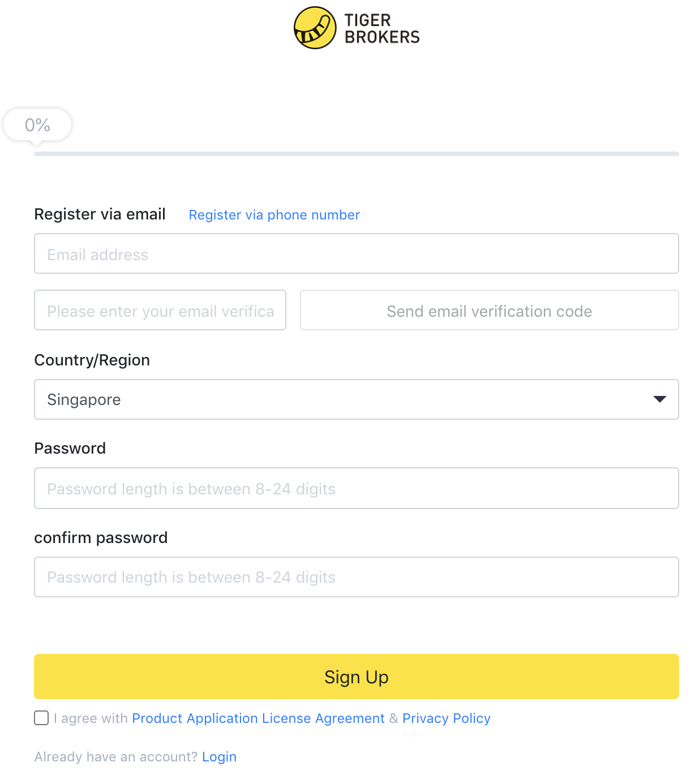Viewport: 695px width, 784px height.
Task: Click the yellow Sign Up button
Action: pos(357,677)
